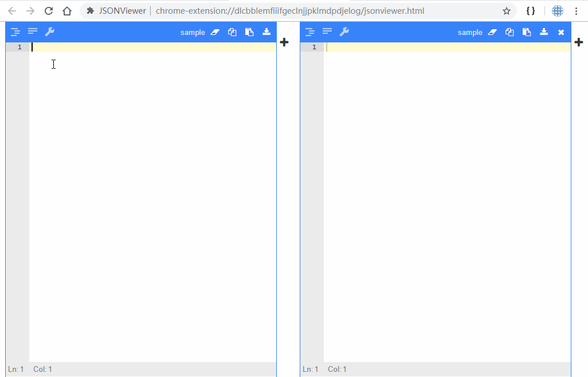Click the wrench repair icon in left panel
This screenshot has height=377, width=588.
tap(50, 32)
